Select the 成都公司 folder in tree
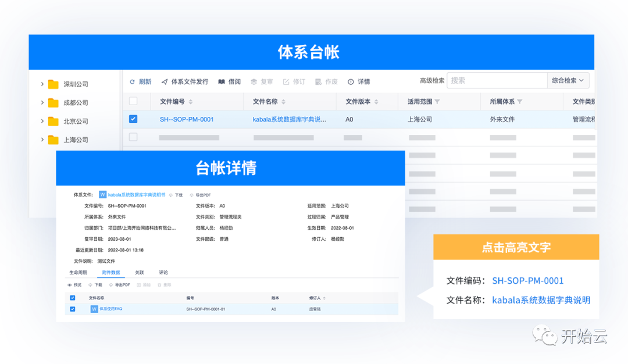628x364 pixels. click(x=75, y=103)
